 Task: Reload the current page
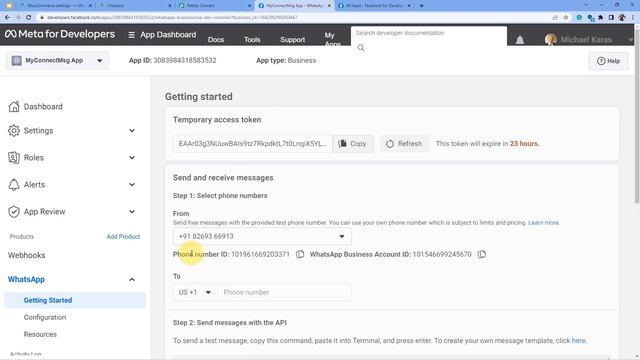[28, 18]
